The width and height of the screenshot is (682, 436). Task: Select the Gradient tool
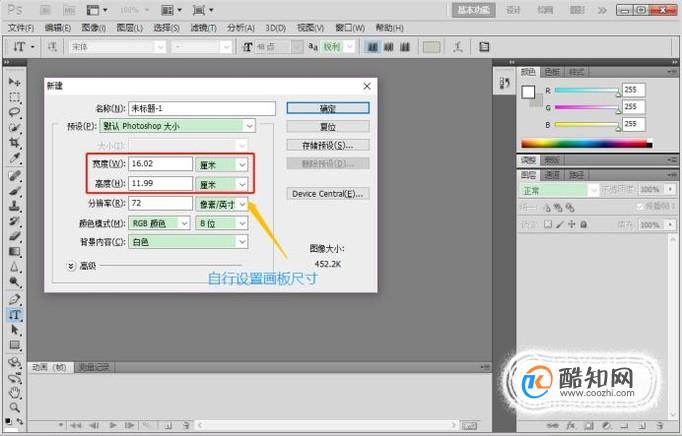click(x=14, y=252)
